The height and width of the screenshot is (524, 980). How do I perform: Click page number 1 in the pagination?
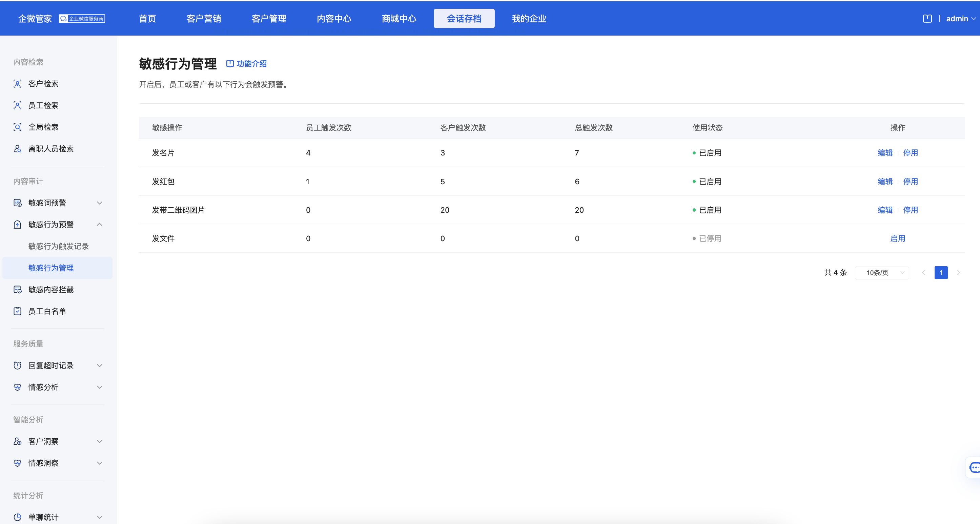pos(940,273)
